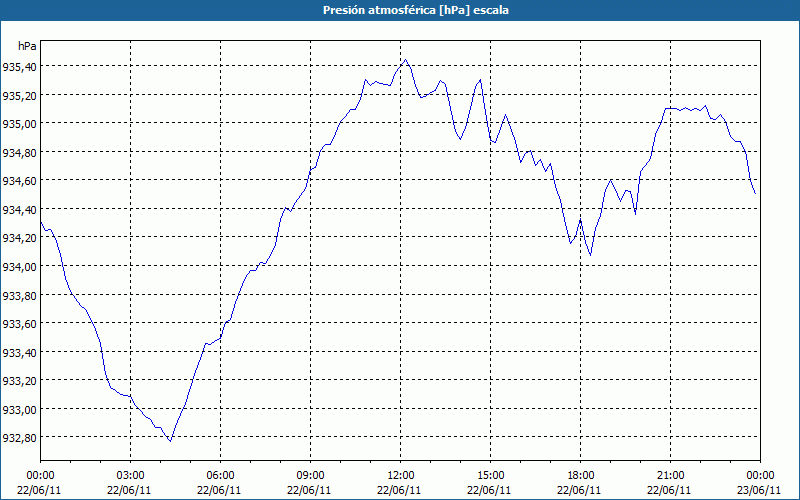Select the '12:00' time label
The width and height of the screenshot is (800, 500).
pos(401,476)
